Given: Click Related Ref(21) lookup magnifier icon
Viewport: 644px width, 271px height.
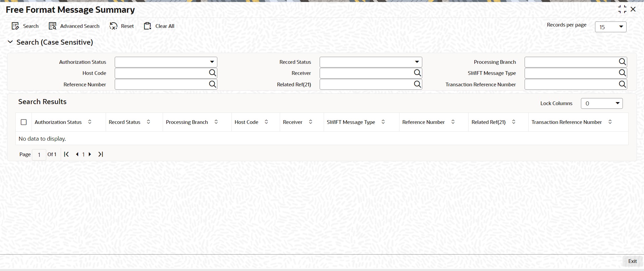Looking at the screenshot, I should click(417, 84).
